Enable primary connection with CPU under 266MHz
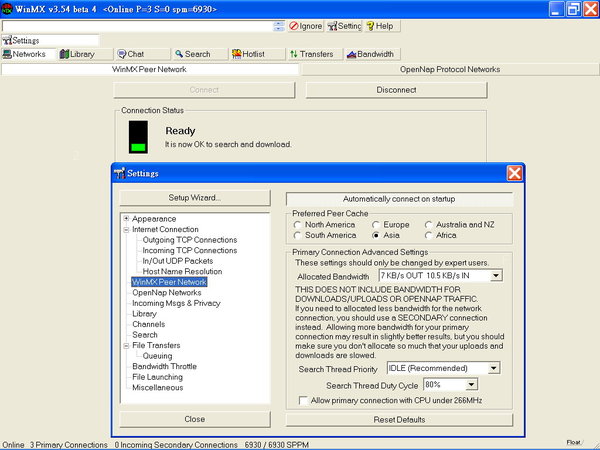 [x=303, y=401]
